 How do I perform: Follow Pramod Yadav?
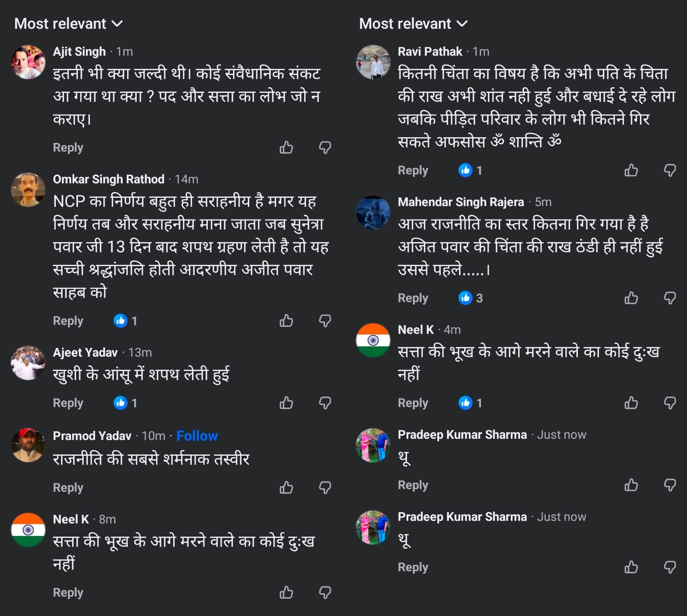(x=197, y=436)
